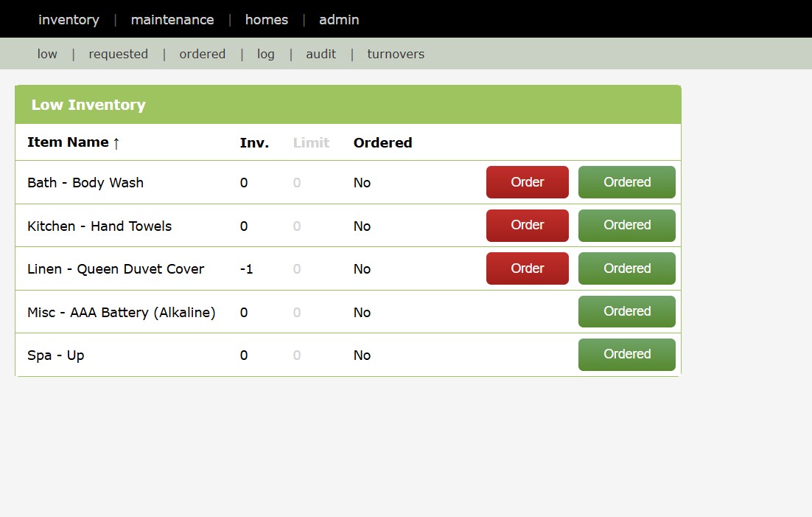This screenshot has height=517, width=812.
Task: Click the Limit column header
Action: 311,143
